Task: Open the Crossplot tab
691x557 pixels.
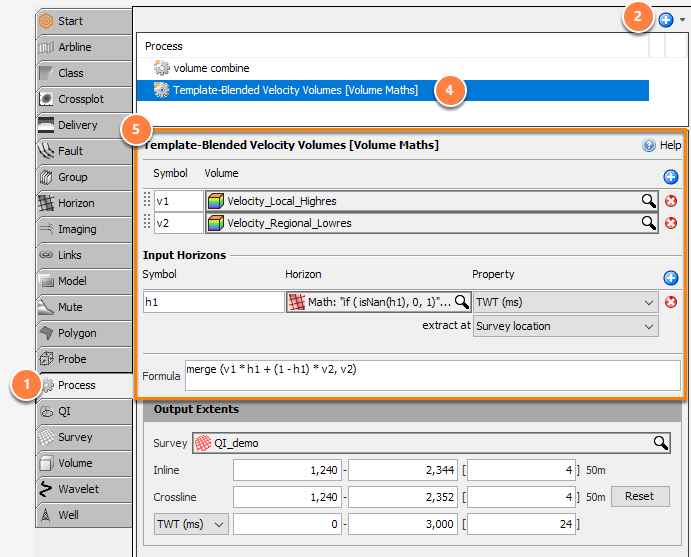Action: 85,99
